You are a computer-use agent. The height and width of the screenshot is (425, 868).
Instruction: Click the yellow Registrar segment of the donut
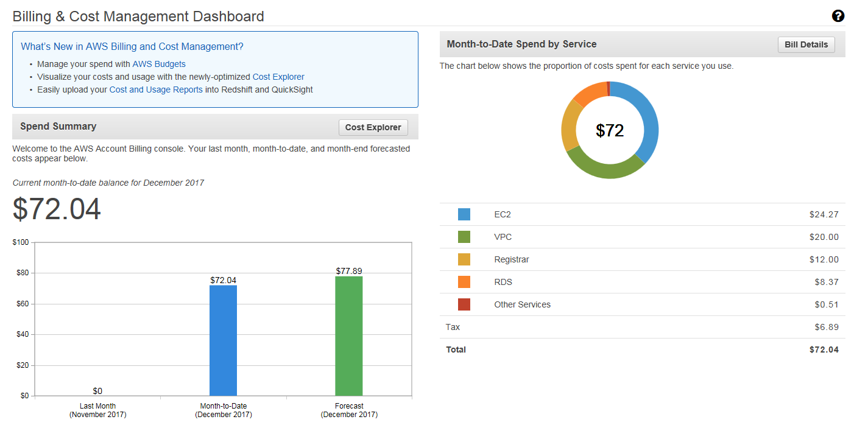(x=570, y=126)
